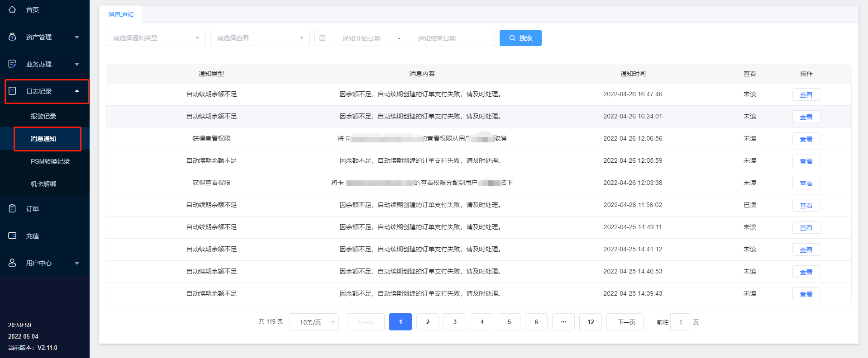Click timestamp 2022-04-26 16:47:46
This screenshot has height=358, width=868.
633,94
